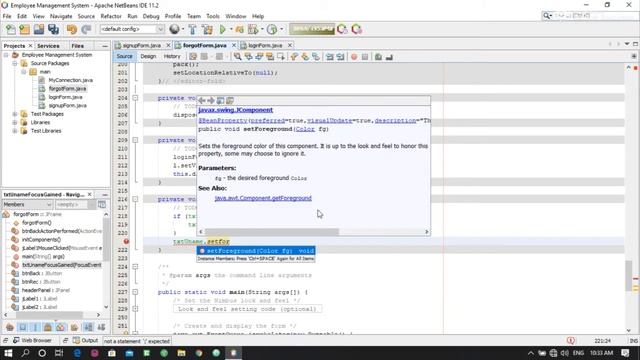The height and width of the screenshot is (360, 640).
Task: Expand the Test Packages tree node
Action: [x=15, y=114]
